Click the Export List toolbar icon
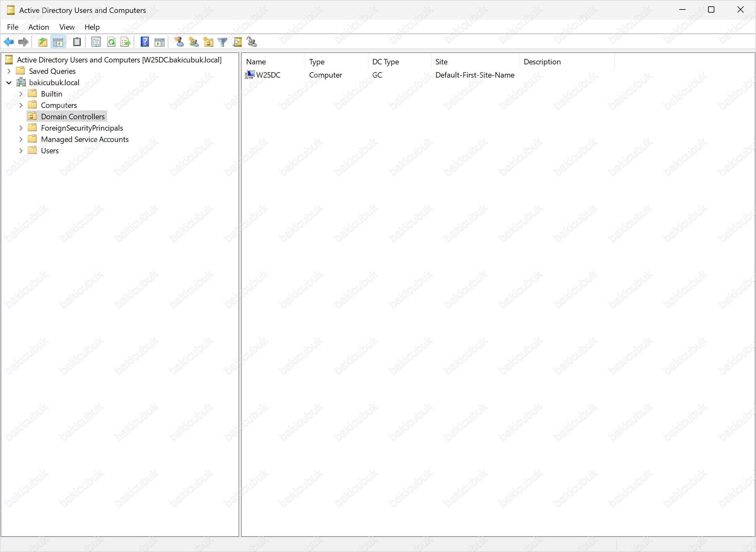 click(126, 42)
